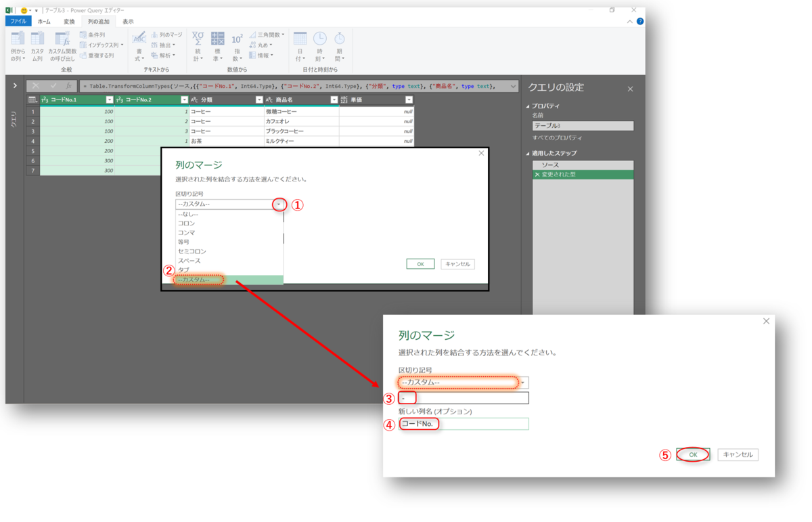Choose セミコロン in the separator list

click(x=229, y=251)
